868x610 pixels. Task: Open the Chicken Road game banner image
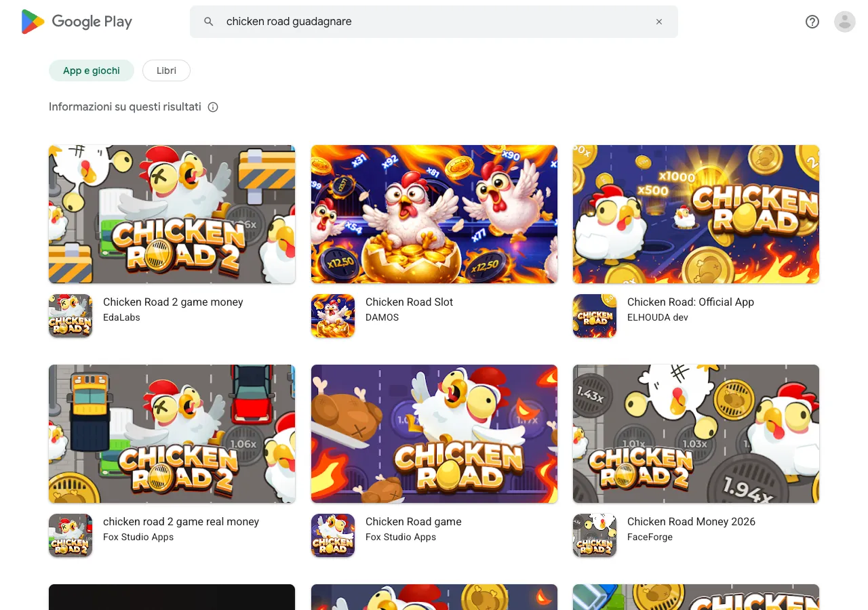434,434
